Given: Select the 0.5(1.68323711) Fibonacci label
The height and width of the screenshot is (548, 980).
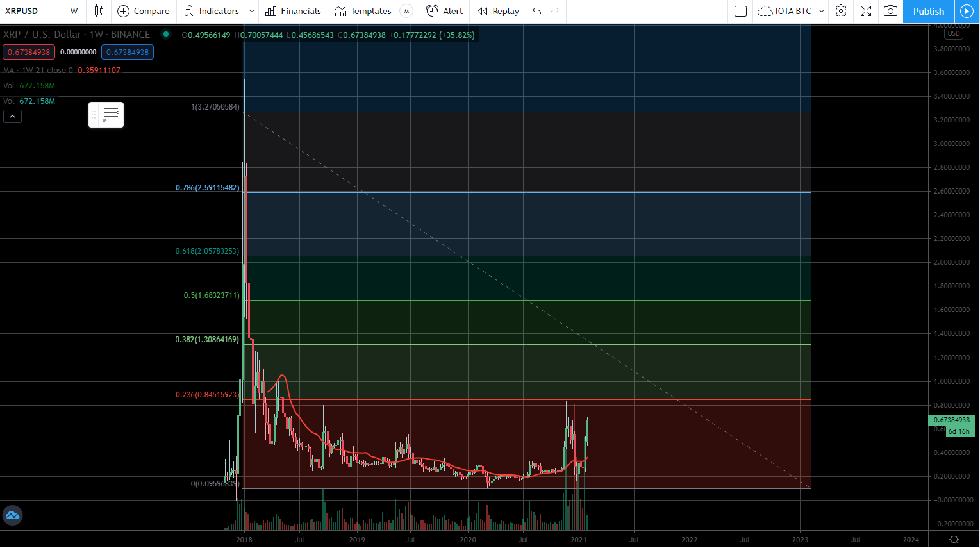Looking at the screenshot, I should [212, 295].
